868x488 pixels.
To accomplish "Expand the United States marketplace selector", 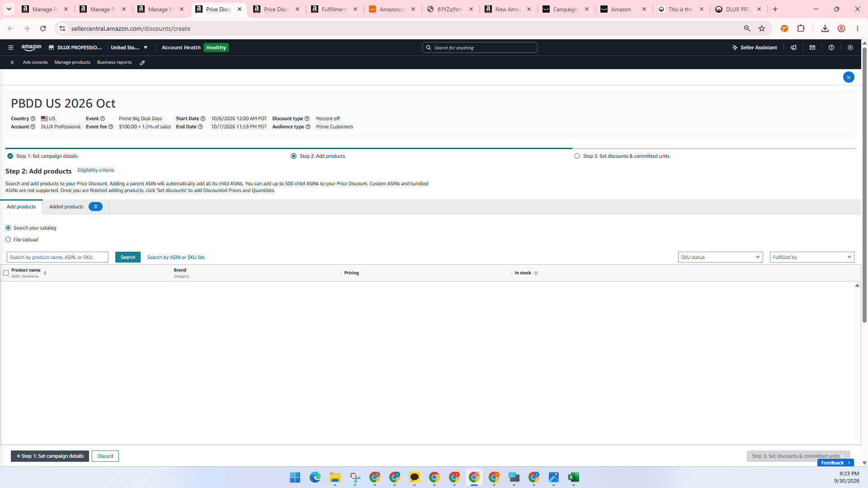I will pyautogui.click(x=129, y=47).
